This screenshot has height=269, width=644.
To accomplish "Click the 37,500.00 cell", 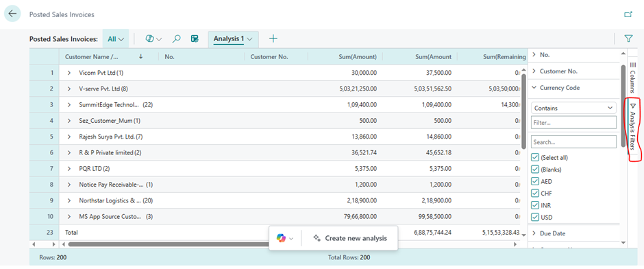I will pyautogui.click(x=439, y=73).
